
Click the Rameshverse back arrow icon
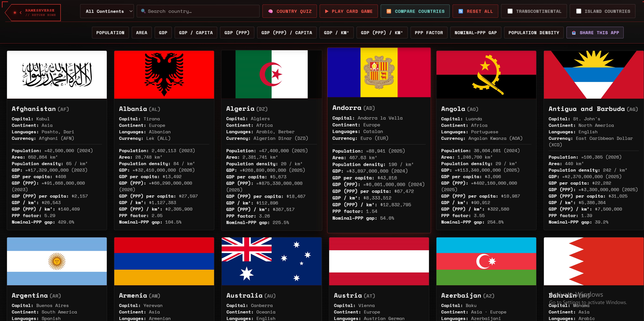point(20,12)
